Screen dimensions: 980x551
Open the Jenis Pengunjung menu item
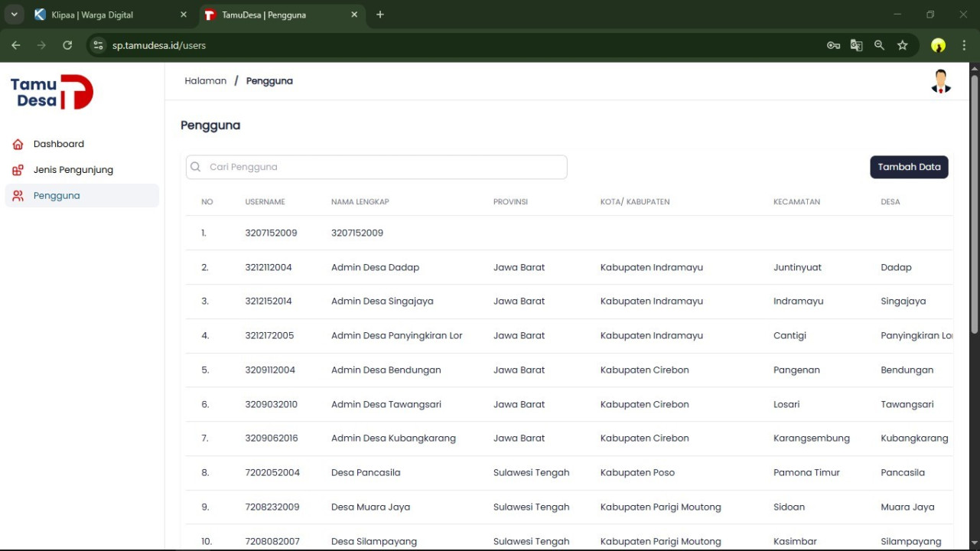point(73,170)
